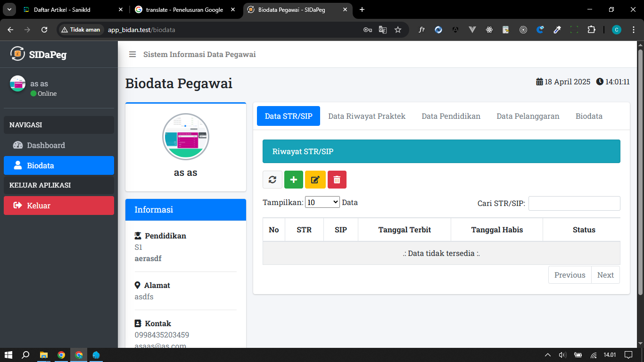Reload the page using the browser refresh button
644x362 pixels.
pos(44,30)
